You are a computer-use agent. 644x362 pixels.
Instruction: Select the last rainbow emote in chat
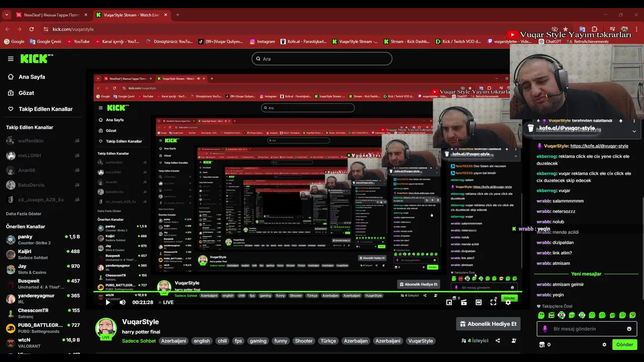point(632,315)
